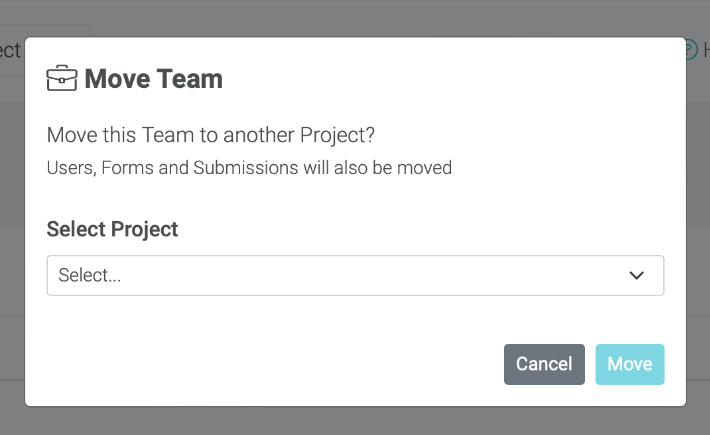Screen dimensions: 710x435
Task: Click the word "Project?" in the question
Action: [x=337, y=135]
